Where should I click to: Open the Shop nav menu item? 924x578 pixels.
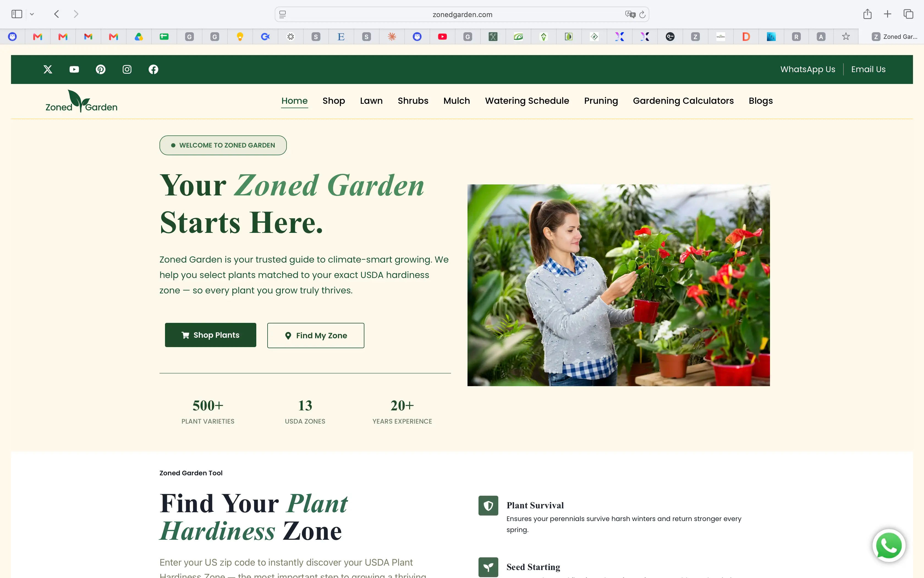point(334,101)
